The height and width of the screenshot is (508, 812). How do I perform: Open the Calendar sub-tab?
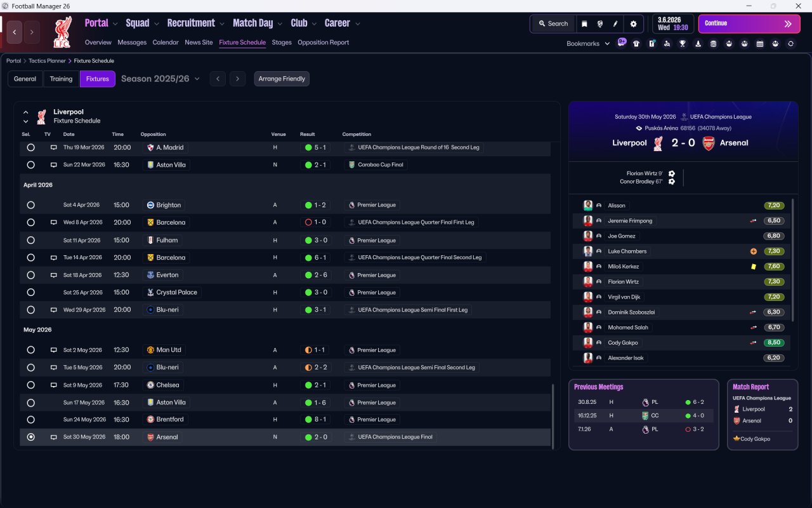[166, 43]
